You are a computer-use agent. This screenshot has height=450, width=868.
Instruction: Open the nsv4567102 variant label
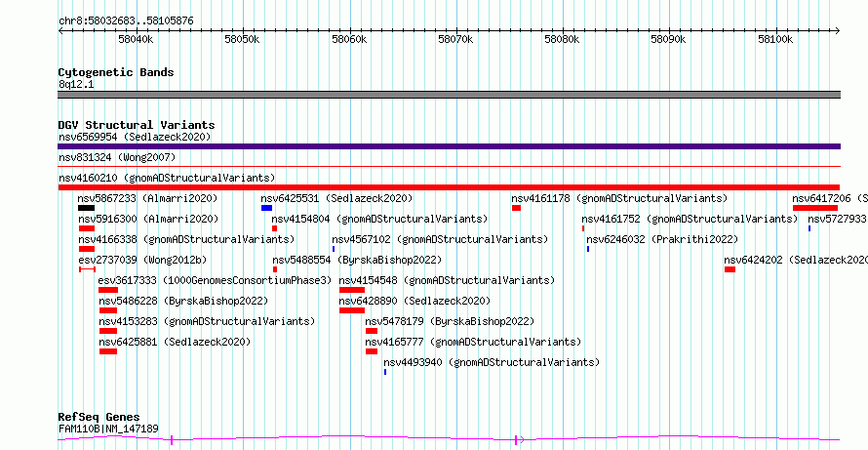[440, 239]
